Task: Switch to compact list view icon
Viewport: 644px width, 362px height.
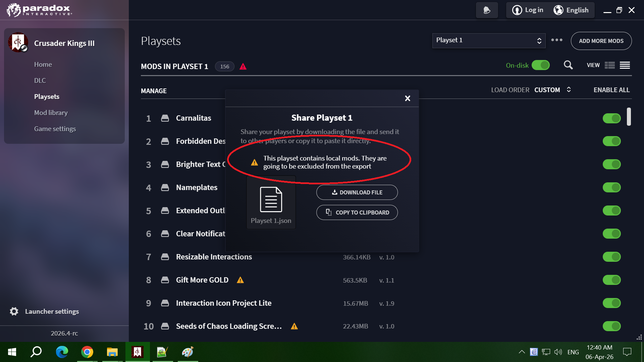Action: point(625,65)
